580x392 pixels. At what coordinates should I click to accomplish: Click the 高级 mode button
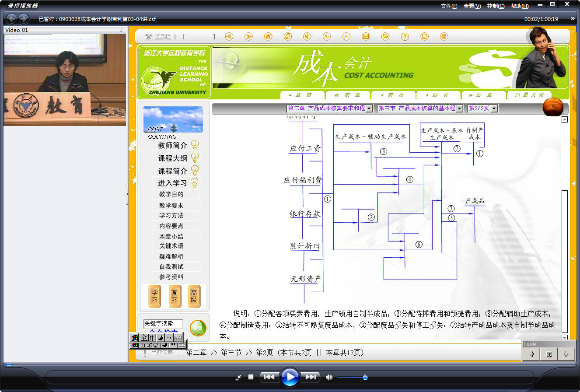pyautogui.click(x=194, y=296)
